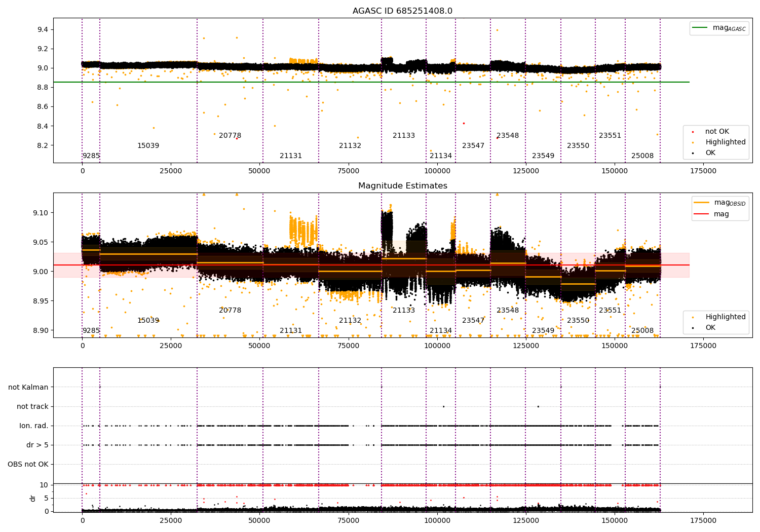
Task: Click 'OK' legend entry in Magnitude Estimates plot
Action: click(x=710, y=328)
